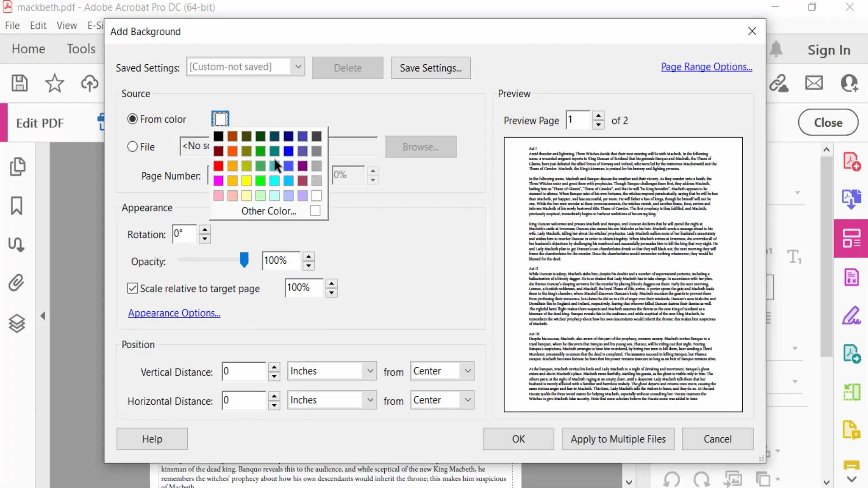Click the Help button

pyautogui.click(x=152, y=439)
